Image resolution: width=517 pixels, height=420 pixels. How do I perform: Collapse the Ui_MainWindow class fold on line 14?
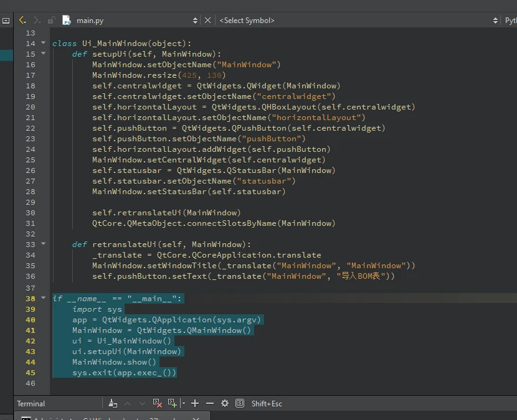pos(43,42)
